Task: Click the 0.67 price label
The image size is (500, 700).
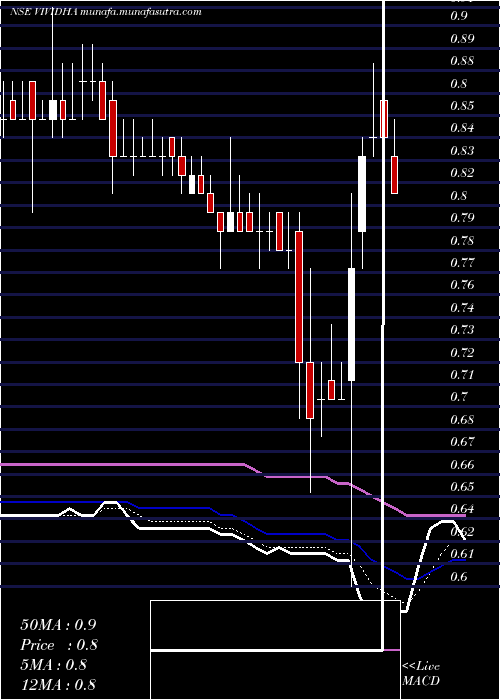Action: 462,442
